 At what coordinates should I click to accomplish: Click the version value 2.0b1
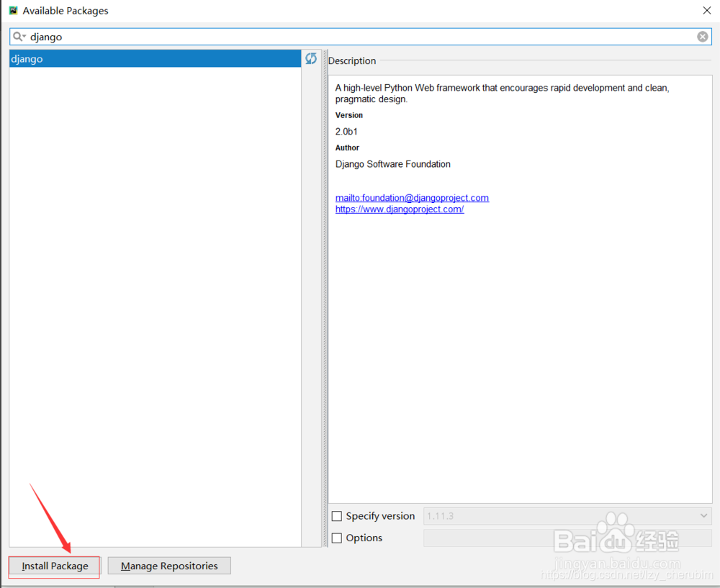346,131
